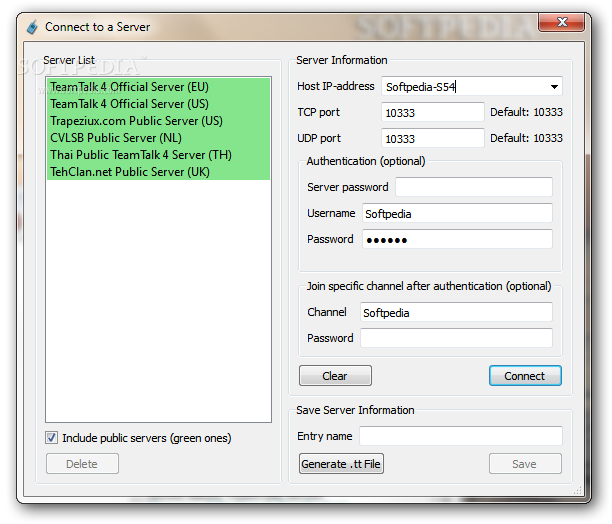This screenshot has width=612, height=524.
Task: Click the Channel name field
Action: point(456,312)
